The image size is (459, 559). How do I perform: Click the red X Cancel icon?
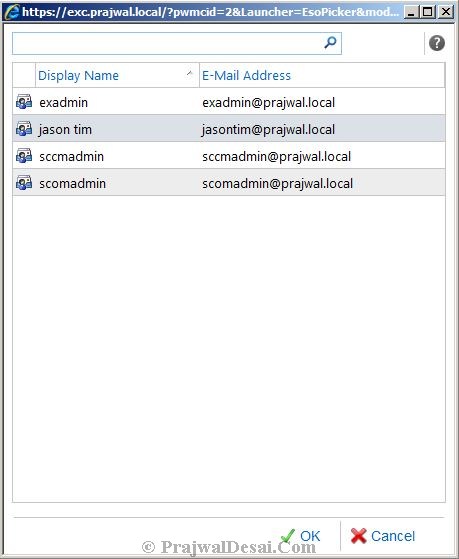[358, 535]
